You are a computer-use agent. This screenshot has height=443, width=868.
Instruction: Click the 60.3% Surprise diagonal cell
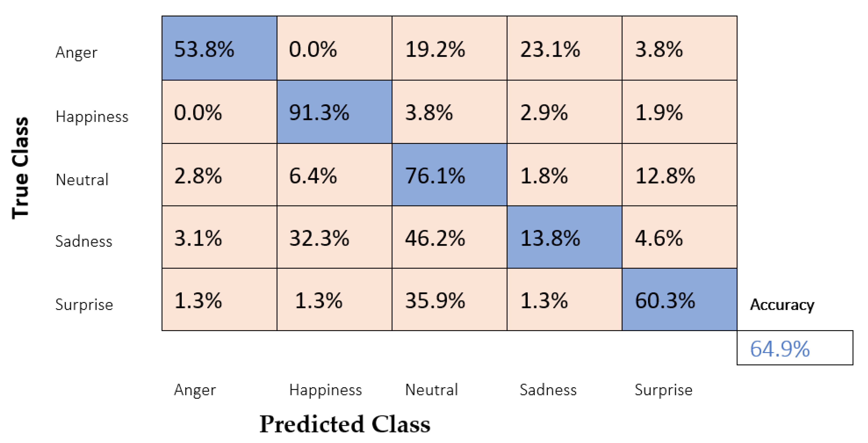coord(679,300)
